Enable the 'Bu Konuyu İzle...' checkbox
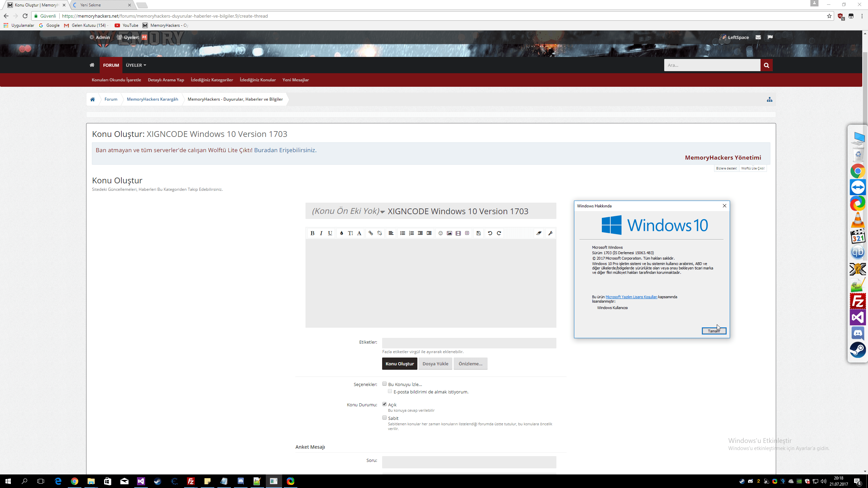The width and height of the screenshot is (868, 488). [384, 384]
